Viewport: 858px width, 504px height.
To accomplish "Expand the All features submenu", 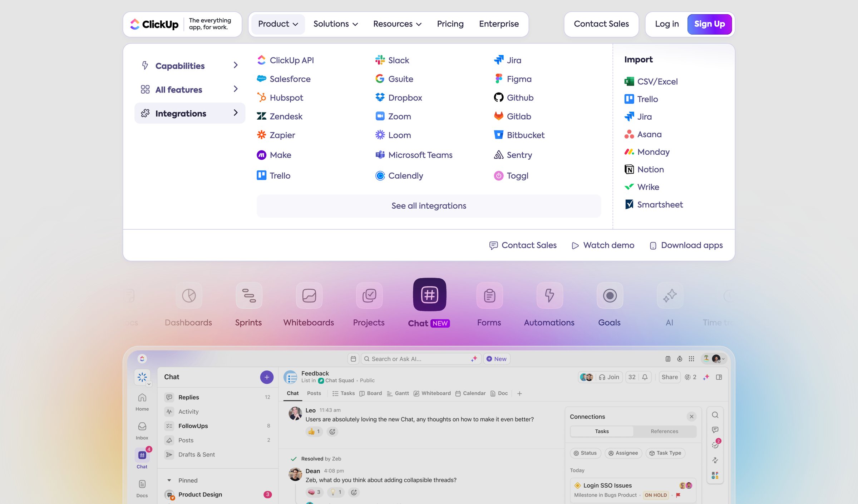I will coord(190,90).
